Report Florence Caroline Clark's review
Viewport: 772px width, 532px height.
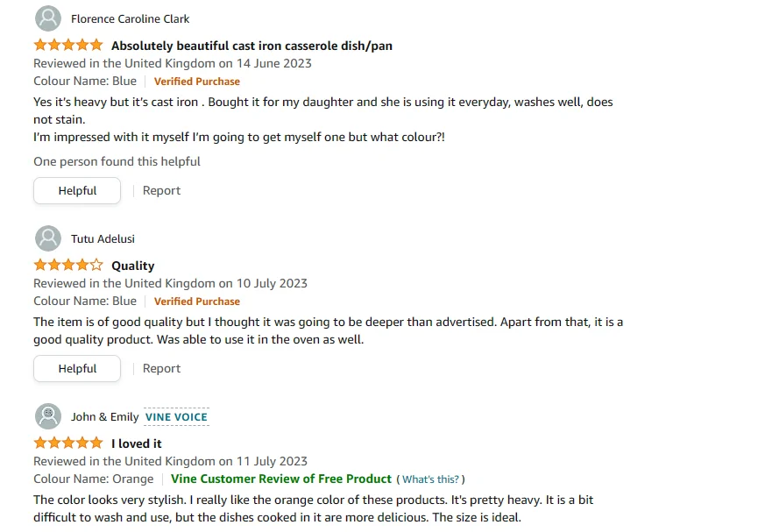pyautogui.click(x=161, y=190)
